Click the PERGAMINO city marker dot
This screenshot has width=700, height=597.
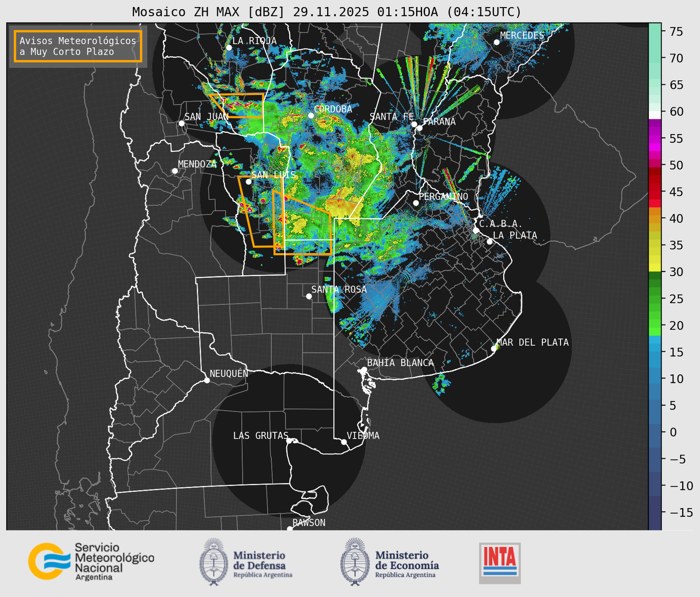(416, 203)
